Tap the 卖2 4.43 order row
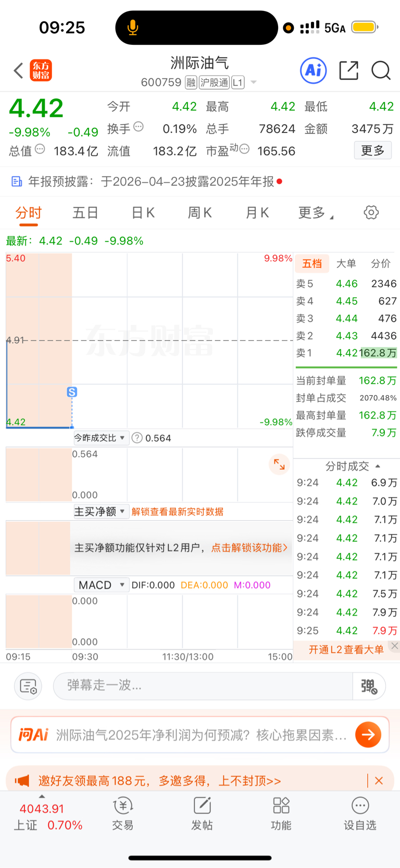Image resolution: width=400 pixels, height=868 pixels. pos(346,336)
